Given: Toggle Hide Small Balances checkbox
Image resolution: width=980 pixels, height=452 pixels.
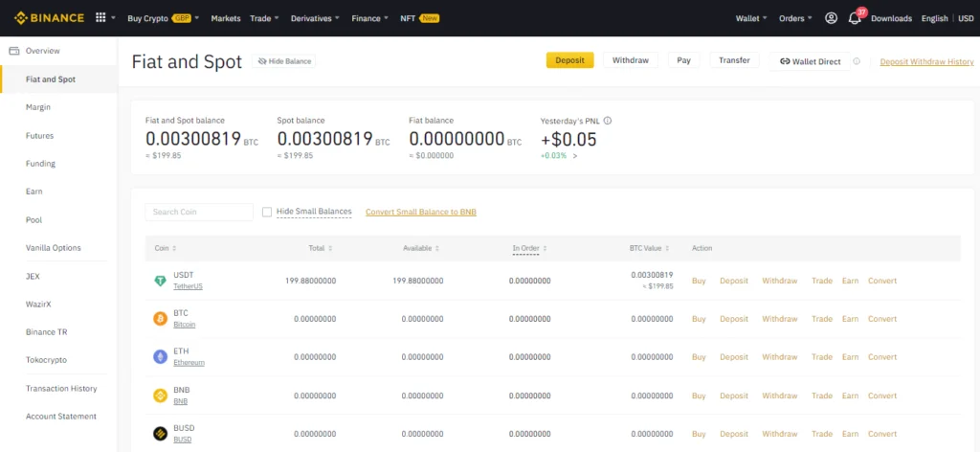Looking at the screenshot, I should click(267, 212).
